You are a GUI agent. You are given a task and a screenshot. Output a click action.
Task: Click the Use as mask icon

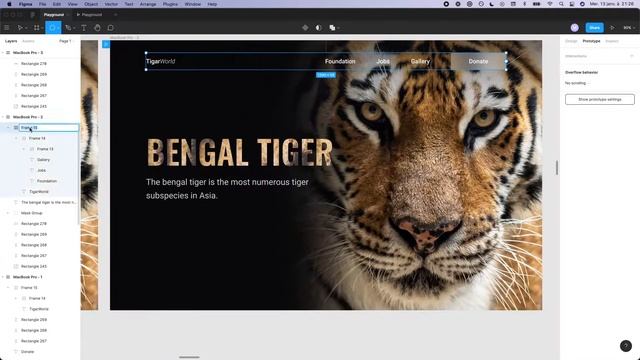(318, 28)
